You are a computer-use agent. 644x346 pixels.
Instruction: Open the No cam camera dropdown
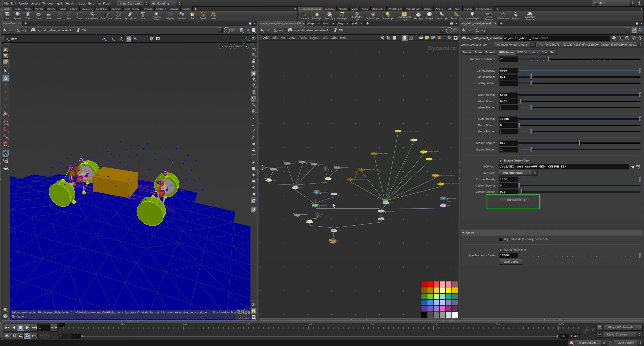click(x=241, y=46)
